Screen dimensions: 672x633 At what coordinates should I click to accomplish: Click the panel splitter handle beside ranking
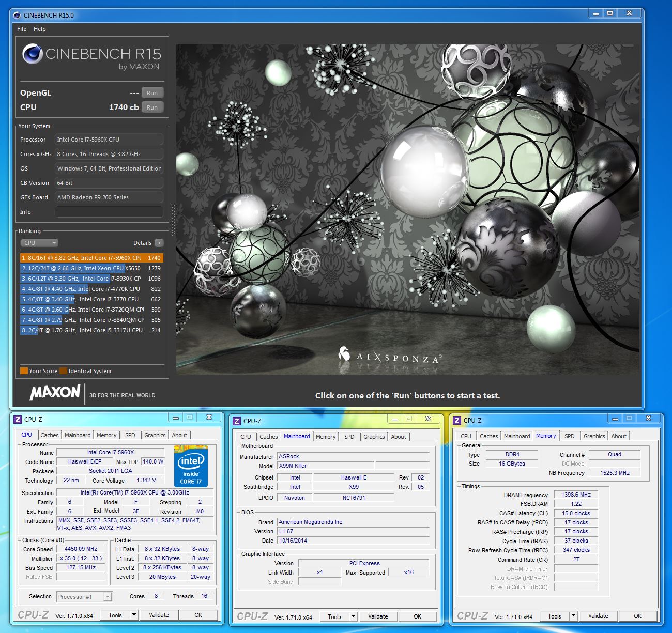coord(173,220)
